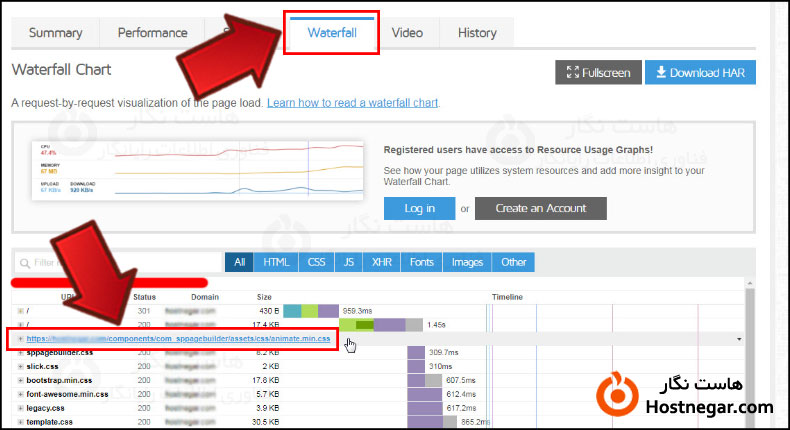Viewport: 790px width, 430px height.
Task: Expand the animate.min.css URL row
Action: pos(20,339)
